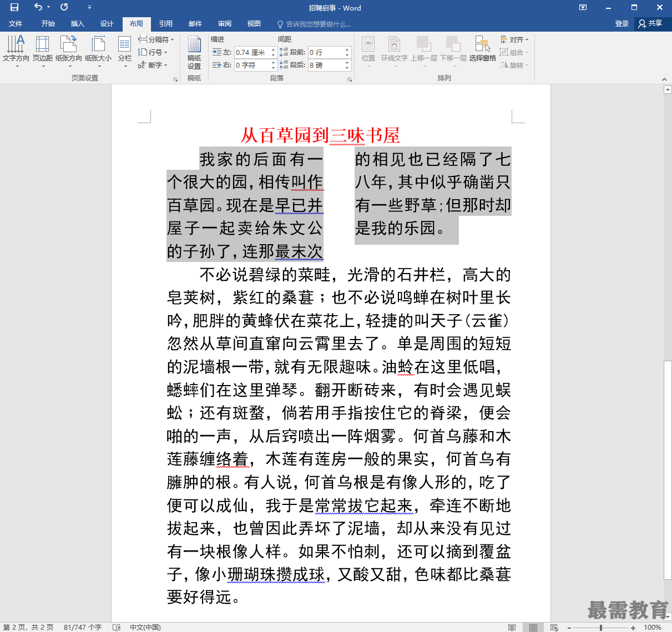Screen dimensions: 672x632
Task: Expand the 分隔符 breaks dropdown
Action: [x=156, y=39]
